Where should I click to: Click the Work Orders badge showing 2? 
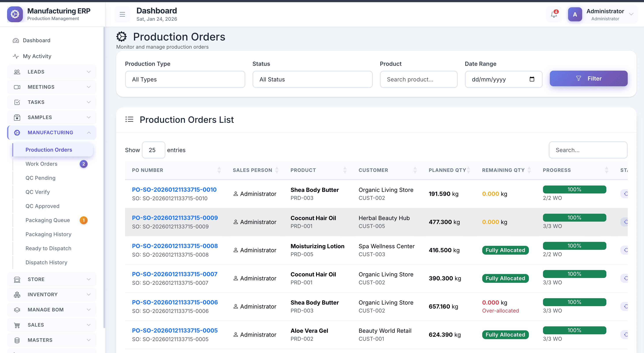click(x=83, y=164)
